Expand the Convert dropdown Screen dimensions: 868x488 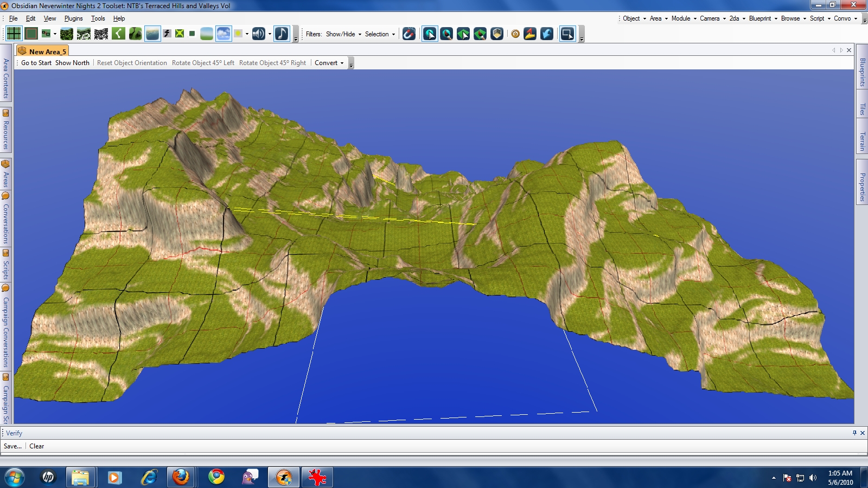[x=329, y=63]
